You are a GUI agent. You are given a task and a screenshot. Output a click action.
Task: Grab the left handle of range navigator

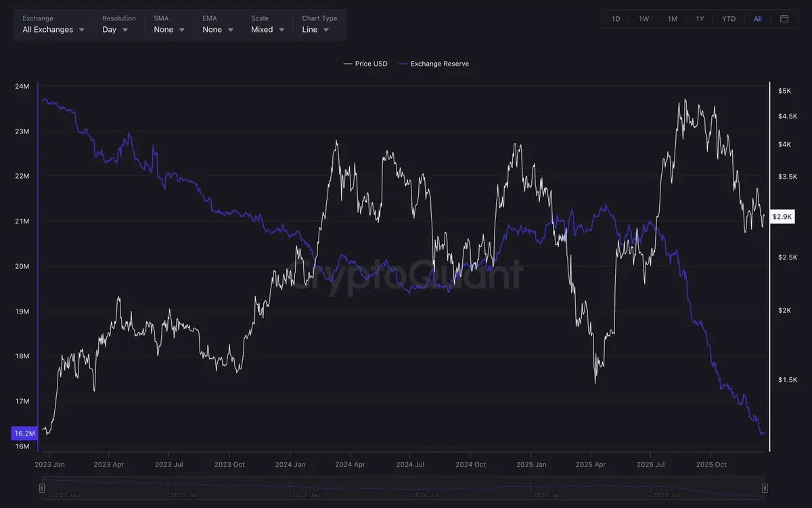(x=42, y=488)
